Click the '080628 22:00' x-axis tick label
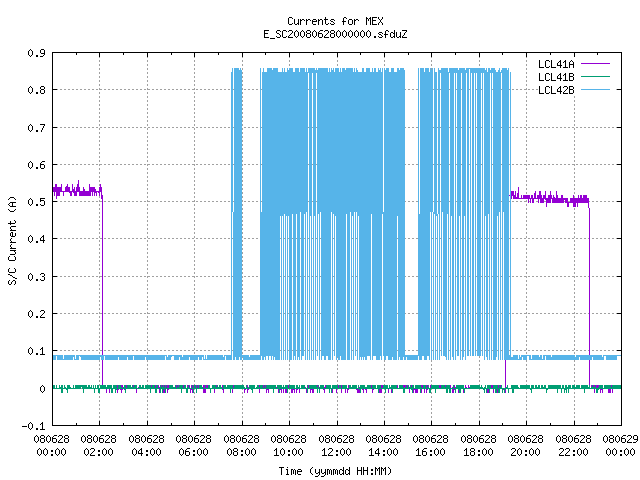 [x=573, y=446]
